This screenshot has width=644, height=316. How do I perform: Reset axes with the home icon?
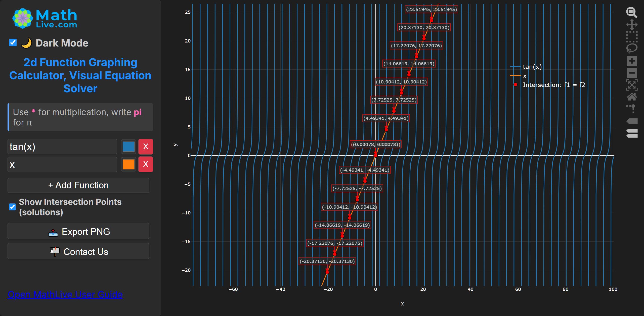tap(632, 97)
